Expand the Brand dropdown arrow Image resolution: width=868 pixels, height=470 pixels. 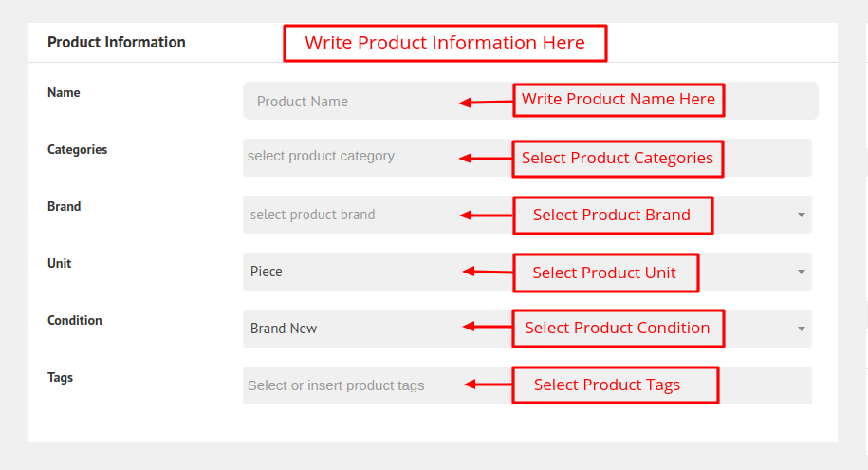coord(802,215)
